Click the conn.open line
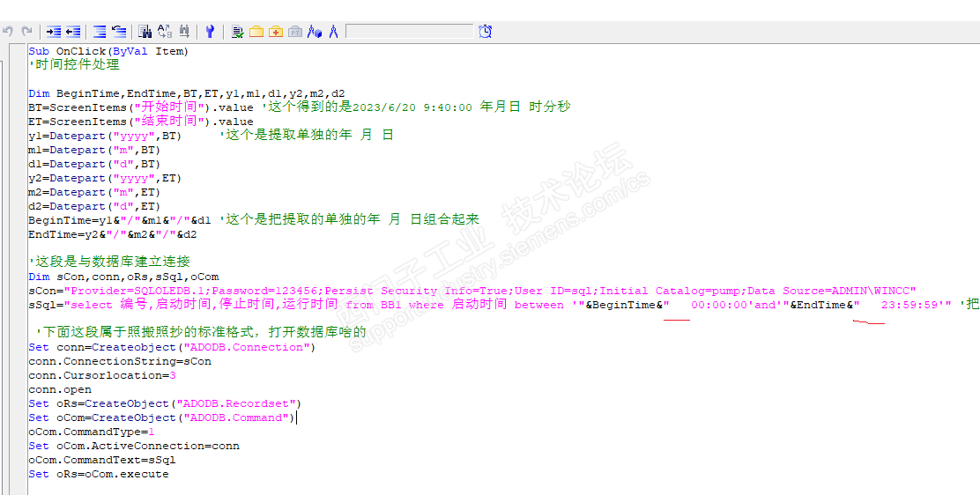980x495 pixels. [59, 389]
